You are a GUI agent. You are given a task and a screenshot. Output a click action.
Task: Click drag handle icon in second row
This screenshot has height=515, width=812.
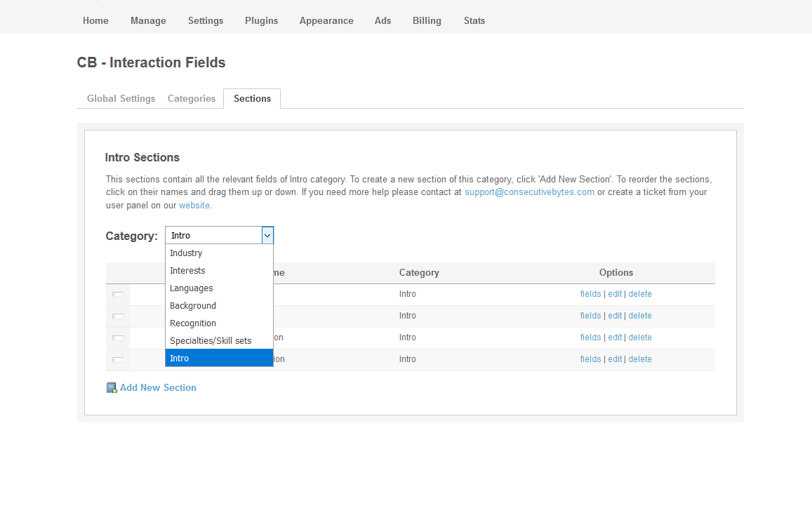pos(118,316)
